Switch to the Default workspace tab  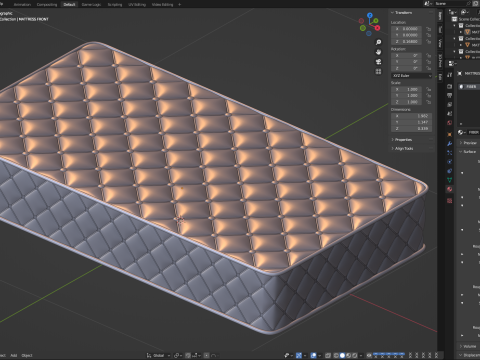(x=69, y=4)
